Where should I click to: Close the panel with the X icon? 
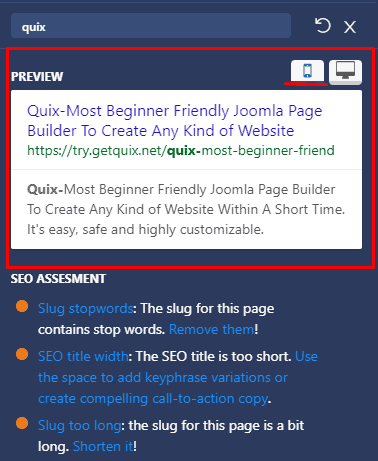pyautogui.click(x=350, y=27)
